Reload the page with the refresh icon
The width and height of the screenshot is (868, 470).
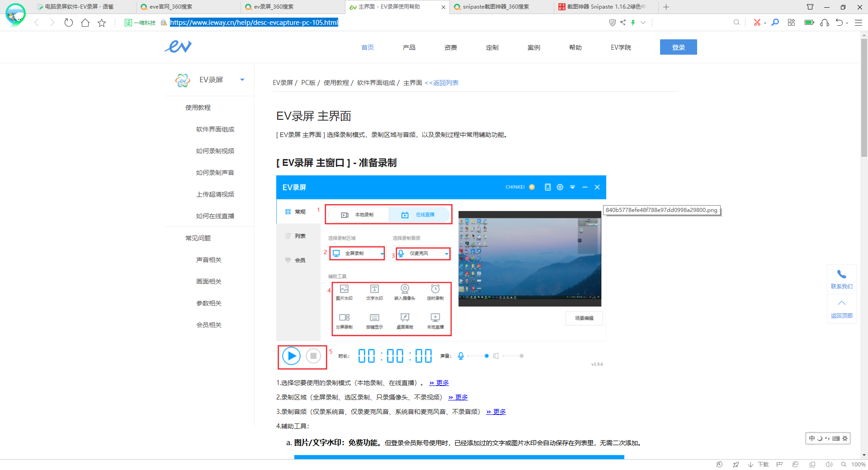click(x=68, y=23)
